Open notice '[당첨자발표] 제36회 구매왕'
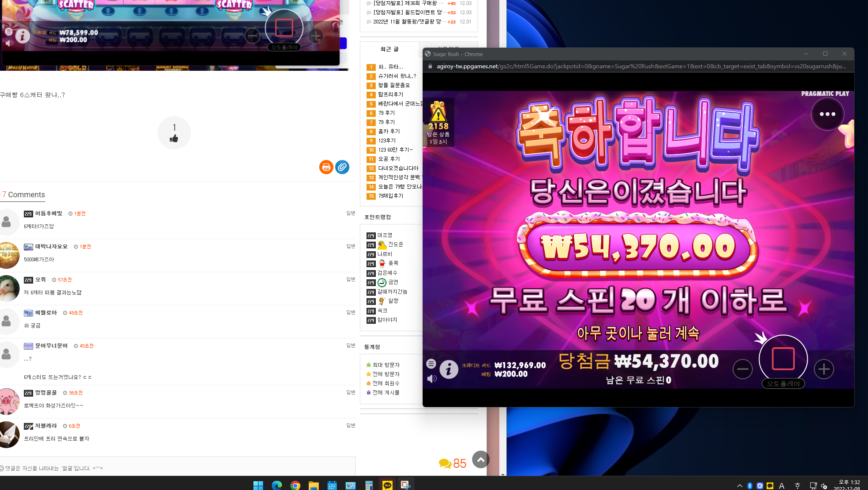The image size is (868, 490). click(408, 3)
